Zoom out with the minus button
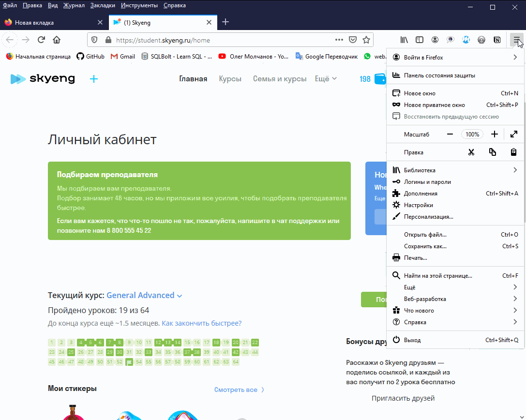This screenshot has width=526, height=420. click(450, 134)
